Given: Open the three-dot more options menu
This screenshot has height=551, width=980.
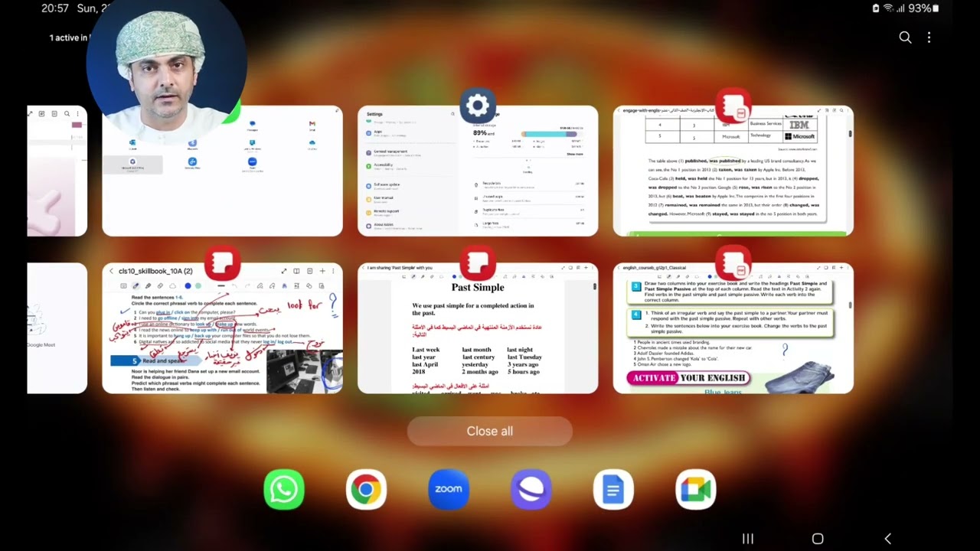Looking at the screenshot, I should [x=929, y=37].
